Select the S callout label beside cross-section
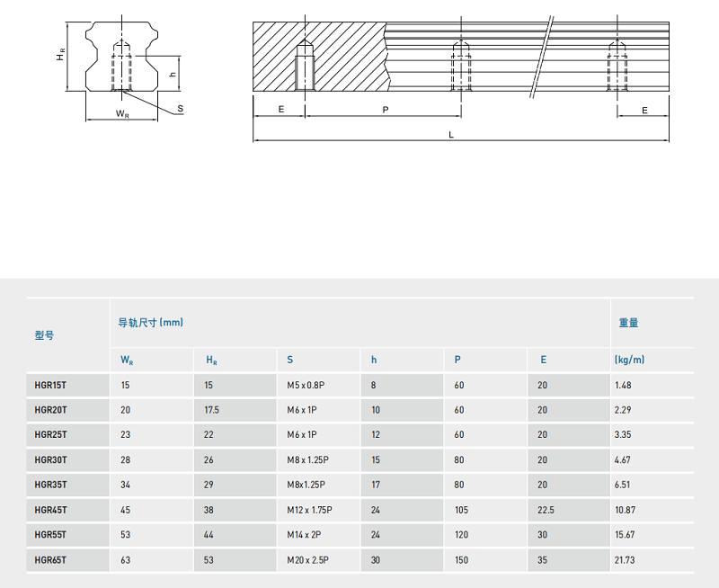719x588 pixels. pos(181,109)
